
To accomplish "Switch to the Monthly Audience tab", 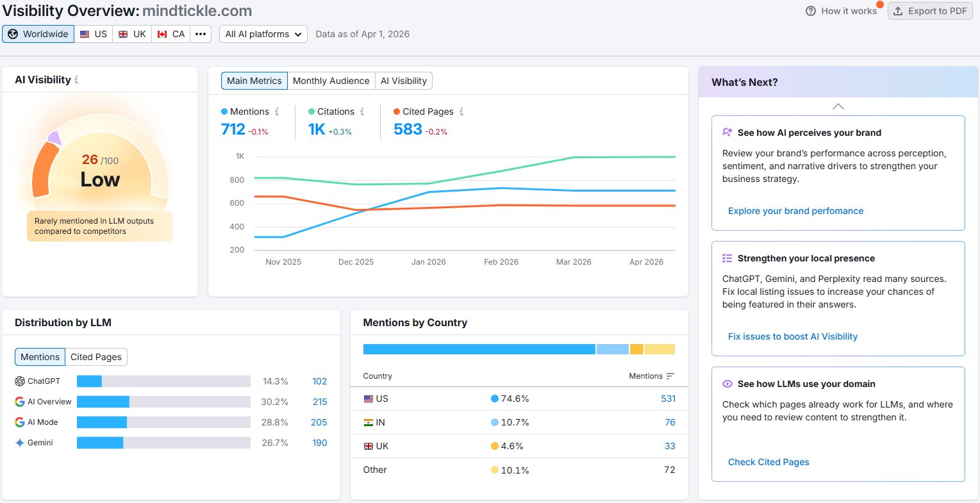I will (x=331, y=81).
